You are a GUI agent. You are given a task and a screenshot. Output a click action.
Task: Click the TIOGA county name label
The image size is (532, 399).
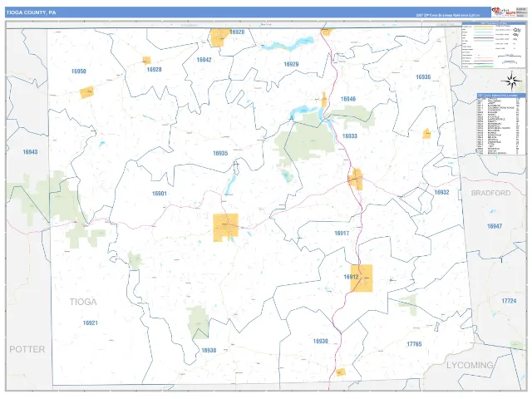[83, 302]
